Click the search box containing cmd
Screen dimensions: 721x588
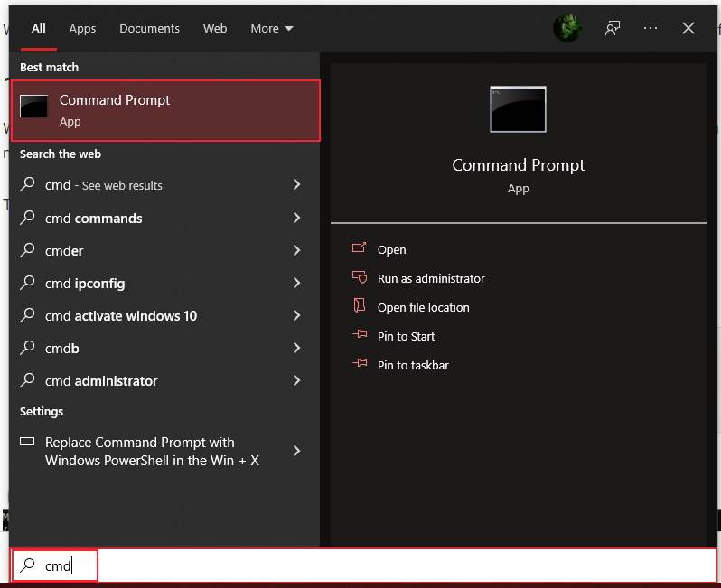(361, 565)
